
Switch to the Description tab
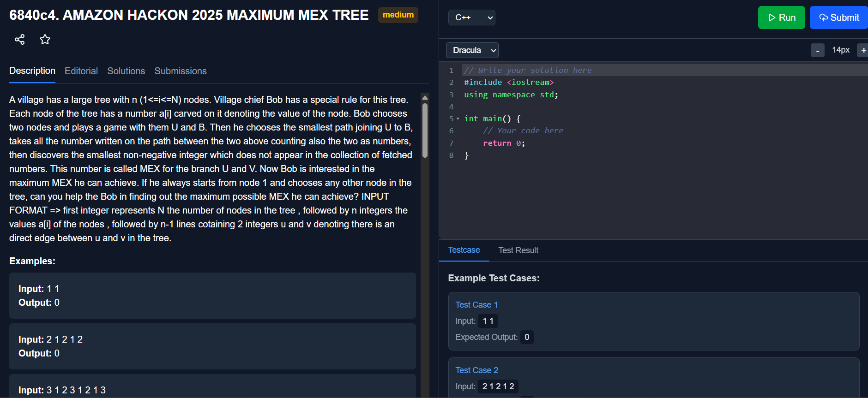click(32, 71)
